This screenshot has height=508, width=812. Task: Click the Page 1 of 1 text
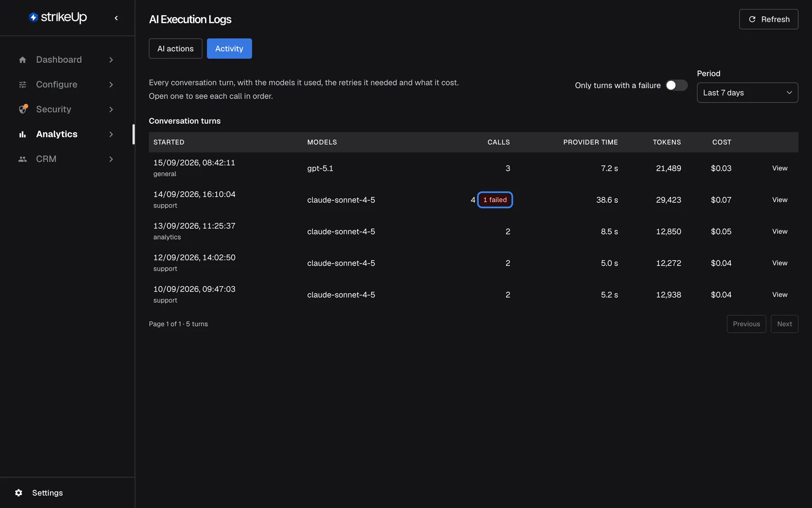coord(165,324)
